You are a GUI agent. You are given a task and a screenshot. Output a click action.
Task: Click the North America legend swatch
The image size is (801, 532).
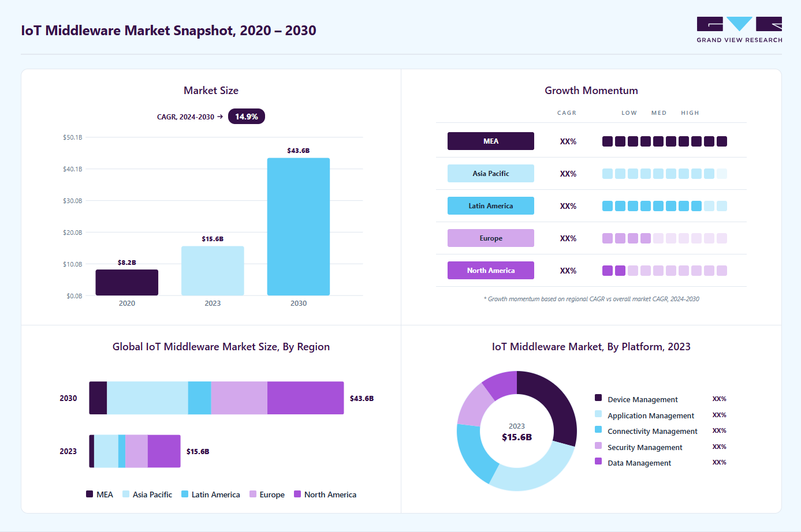tap(297, 494)
